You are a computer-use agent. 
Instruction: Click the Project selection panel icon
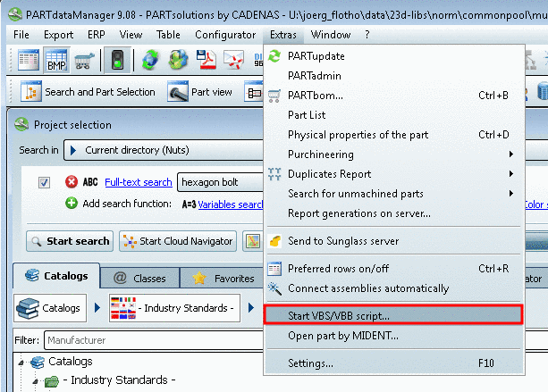coord(21,125)
